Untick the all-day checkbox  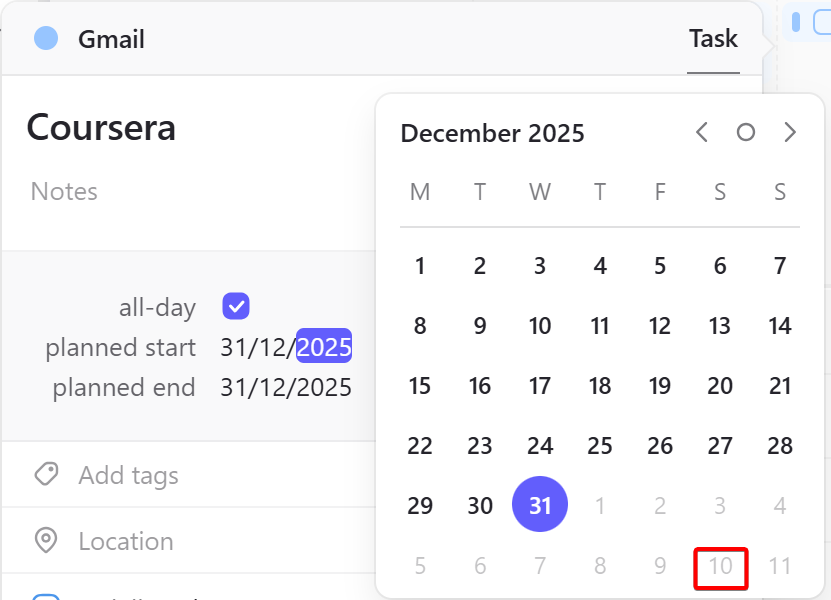(x=236, y=306)
